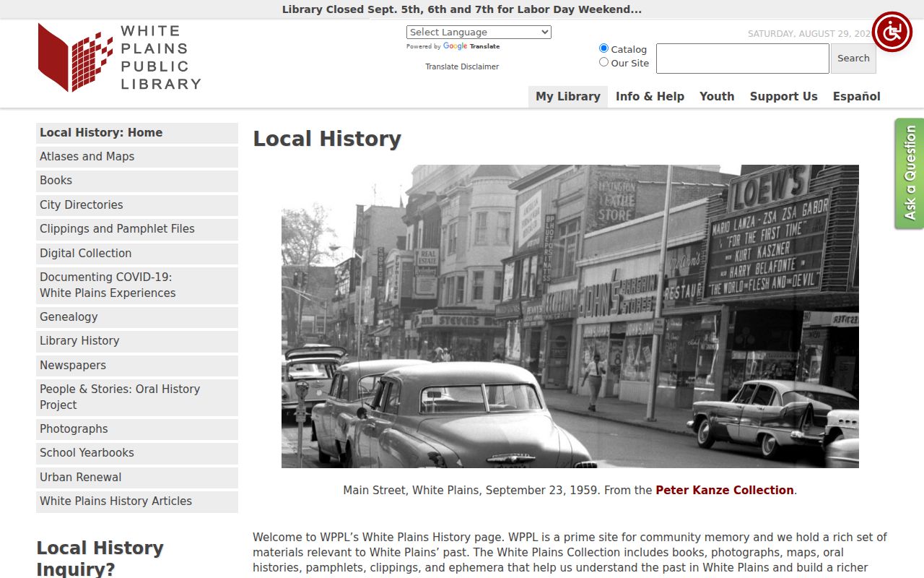Open the Select Language dropdown

(x=479, y=32)
